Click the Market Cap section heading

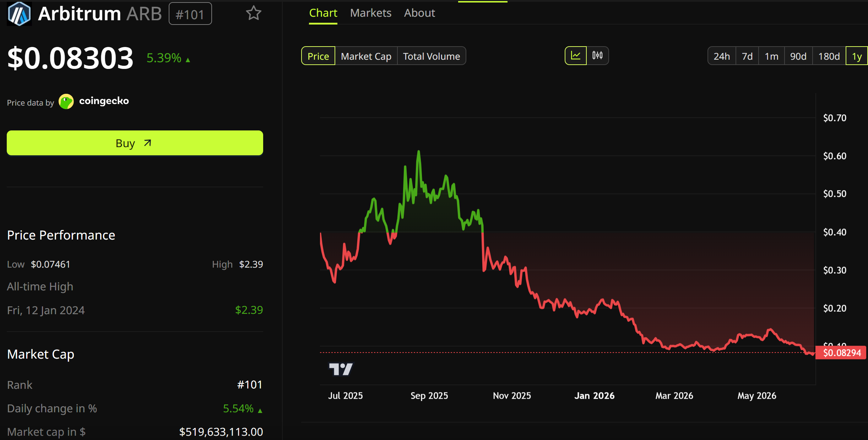40,354
